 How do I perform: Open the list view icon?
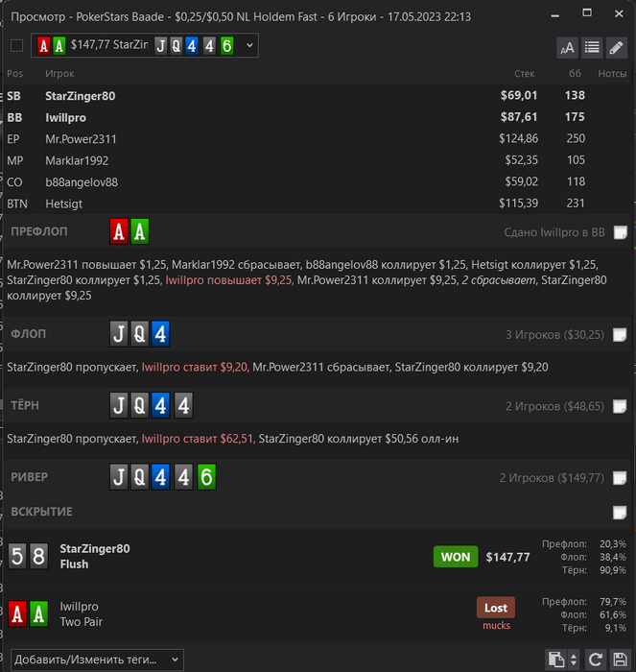click(592, 47)
